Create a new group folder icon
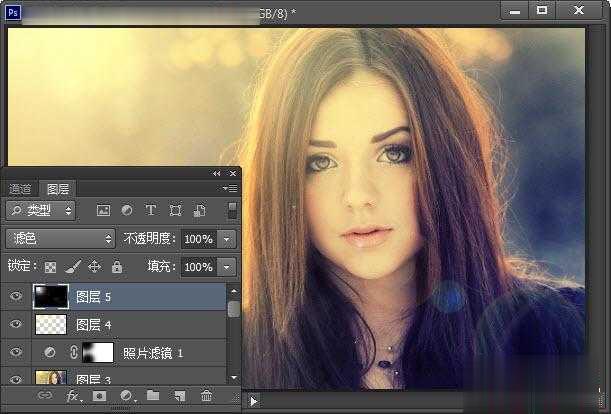Viewport: 611px width, 414px height. pos(153,396)
